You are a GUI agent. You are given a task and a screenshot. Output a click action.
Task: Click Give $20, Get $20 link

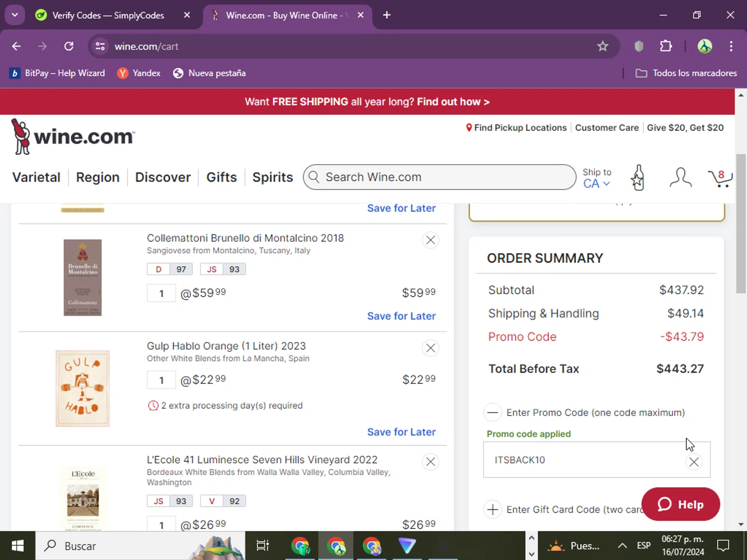click(685, 128)
